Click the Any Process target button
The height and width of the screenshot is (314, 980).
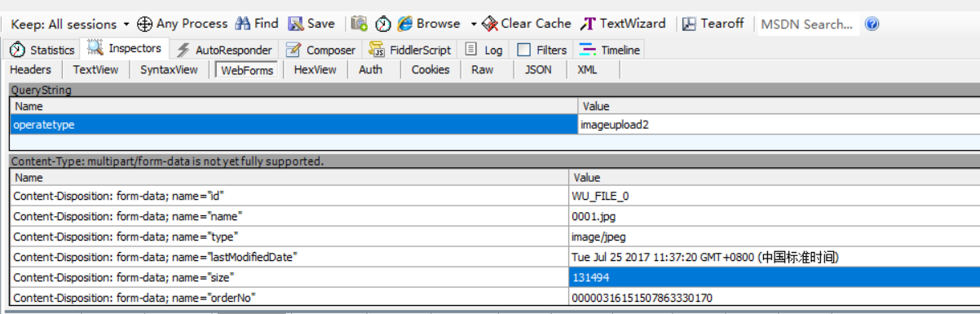tap(183, 24)
